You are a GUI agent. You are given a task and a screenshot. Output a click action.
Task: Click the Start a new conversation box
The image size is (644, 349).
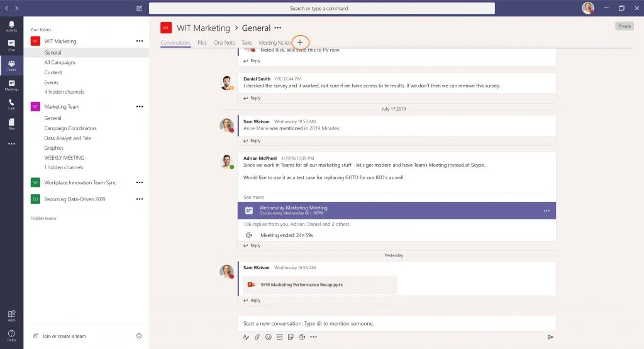(x=397, y=324)
